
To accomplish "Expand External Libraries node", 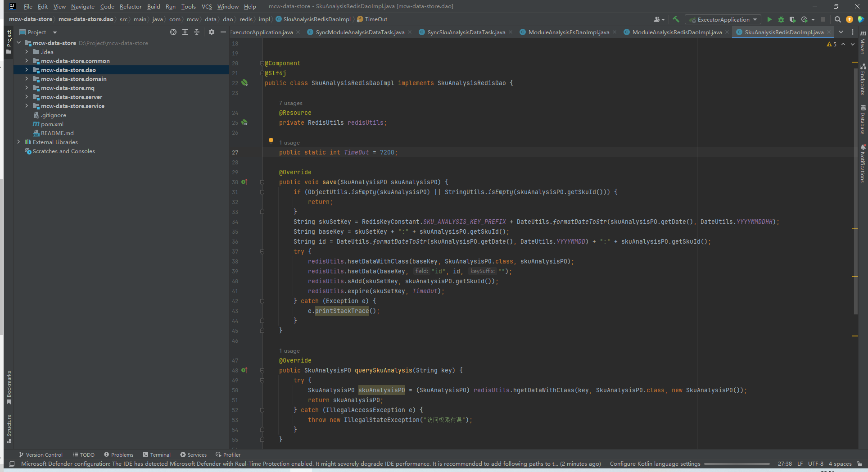I will [18, 142].
